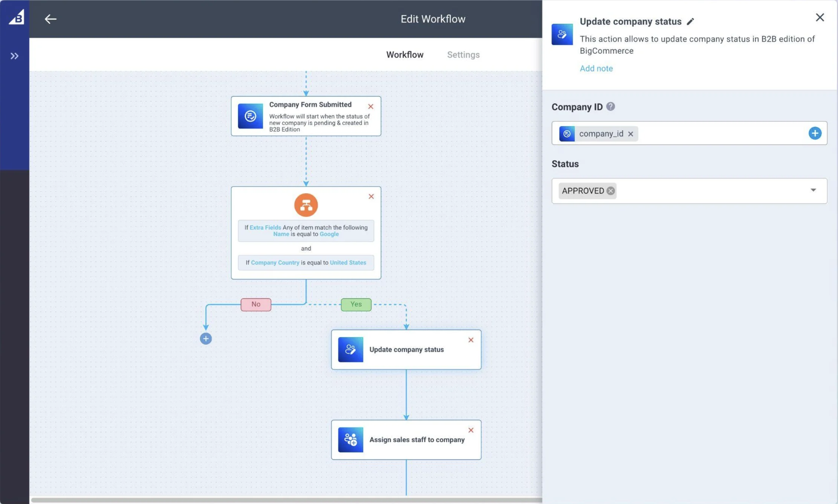Switch to the Settings tab
Viewport: 838px width, 504px height.
[x=463, y=55]
